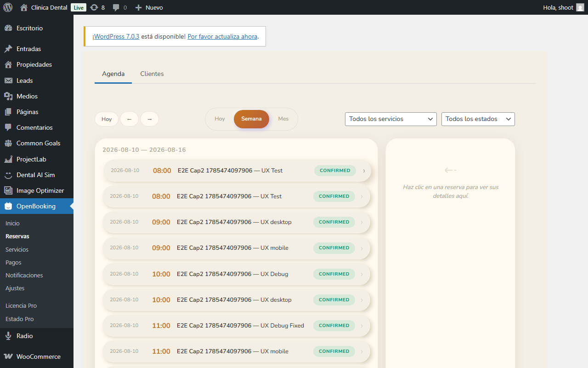Click the ProjectLab chart icon
Image resolution: width=588 pixels, height=368 pixels.
pyautogui.click(x=8, y=159)
